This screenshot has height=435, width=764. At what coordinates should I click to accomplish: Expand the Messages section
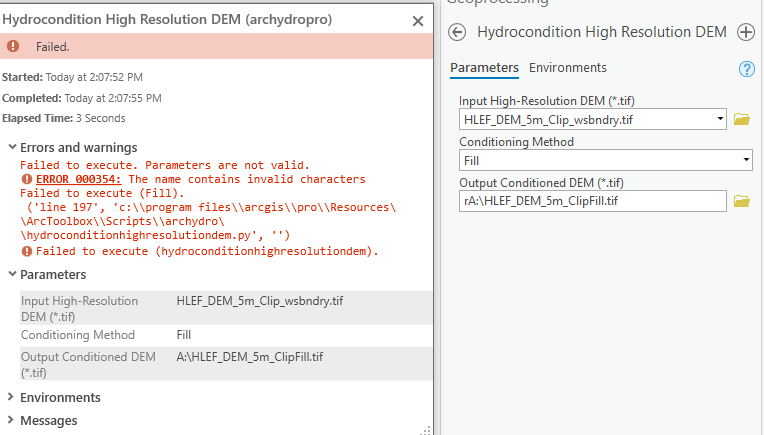(10, 421)
